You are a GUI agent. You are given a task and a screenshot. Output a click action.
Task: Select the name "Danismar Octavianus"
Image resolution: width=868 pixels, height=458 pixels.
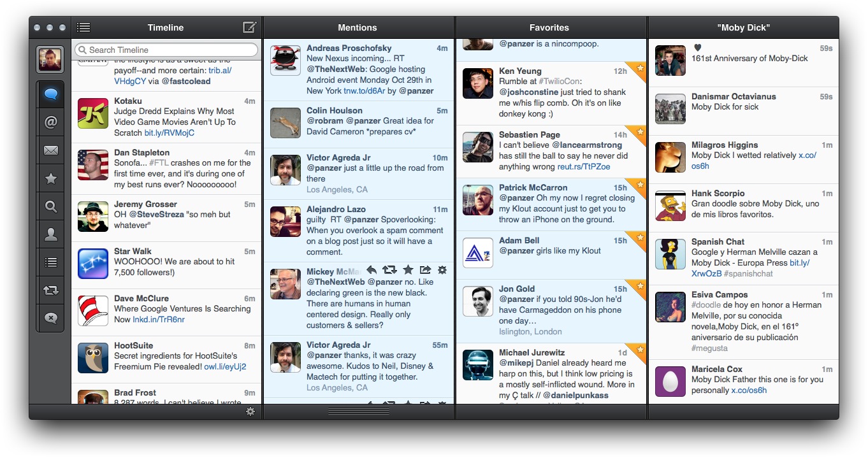(734, 96)
